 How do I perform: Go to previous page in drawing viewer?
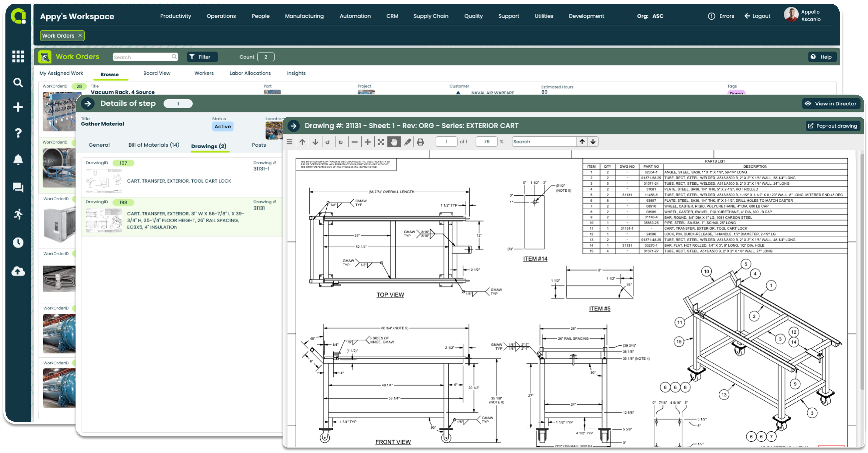click(x=302, y=142)
